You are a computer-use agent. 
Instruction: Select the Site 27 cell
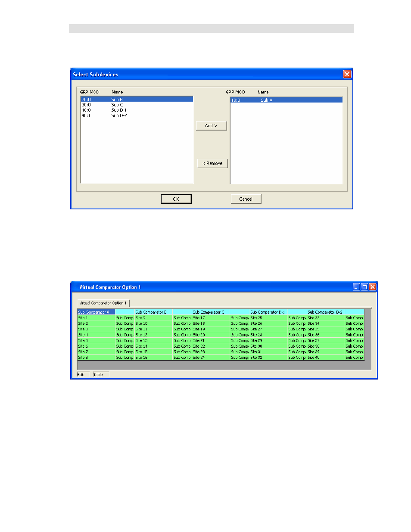click(268, 329)
